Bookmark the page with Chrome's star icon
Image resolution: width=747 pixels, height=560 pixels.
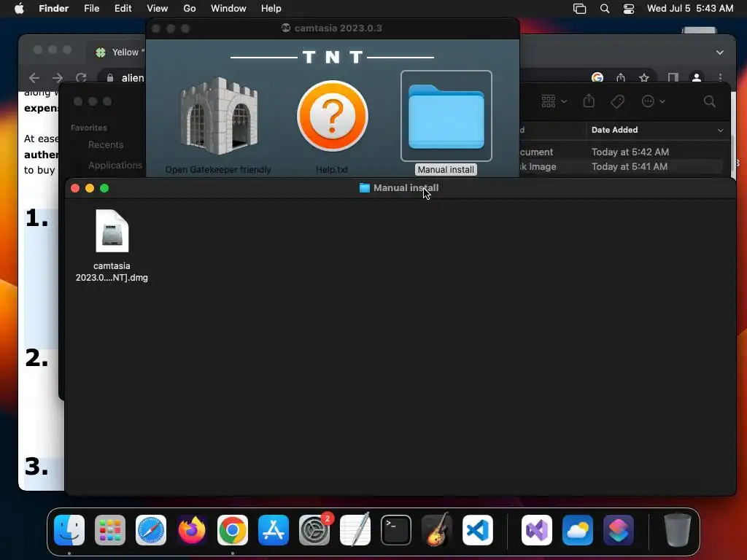[x=644, y=77]
